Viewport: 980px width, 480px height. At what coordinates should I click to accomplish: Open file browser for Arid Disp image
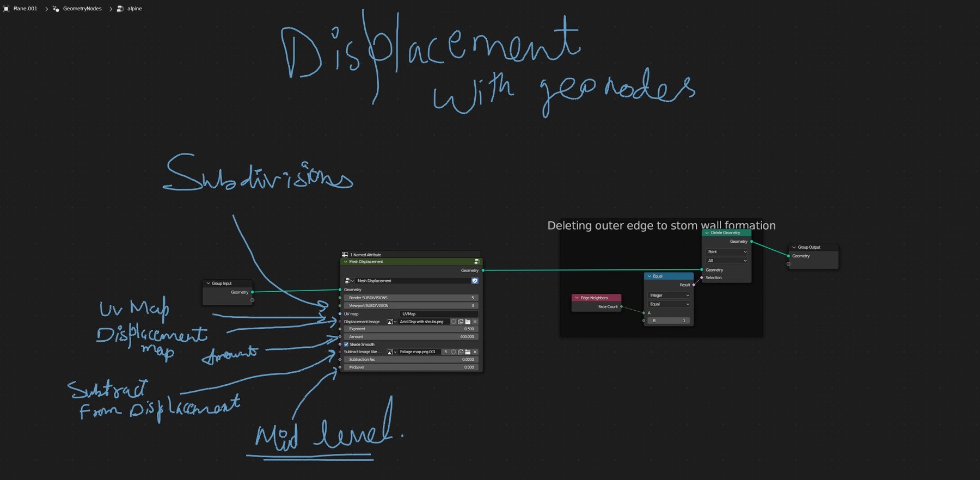point(468,322)
